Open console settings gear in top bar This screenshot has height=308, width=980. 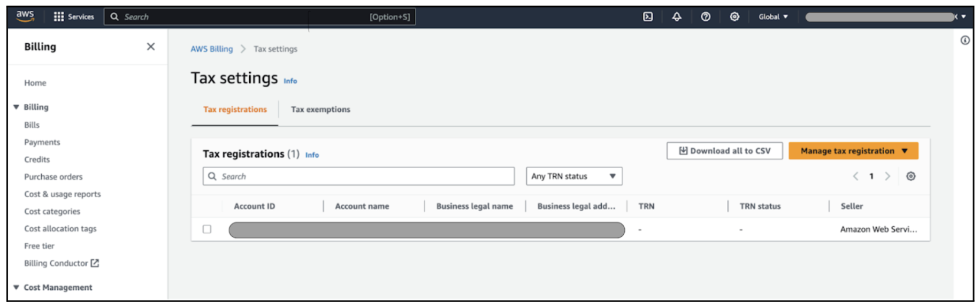(734, 17)
